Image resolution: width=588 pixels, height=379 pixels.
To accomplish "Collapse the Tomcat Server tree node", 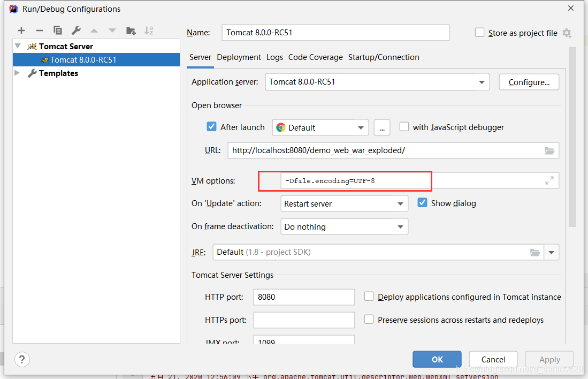I will point(18,46).
